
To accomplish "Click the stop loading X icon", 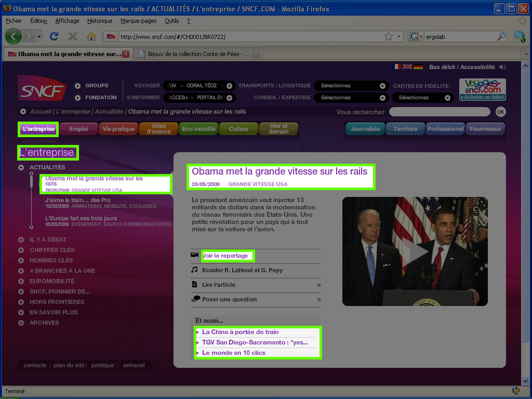I will click(x=73, y=36).
